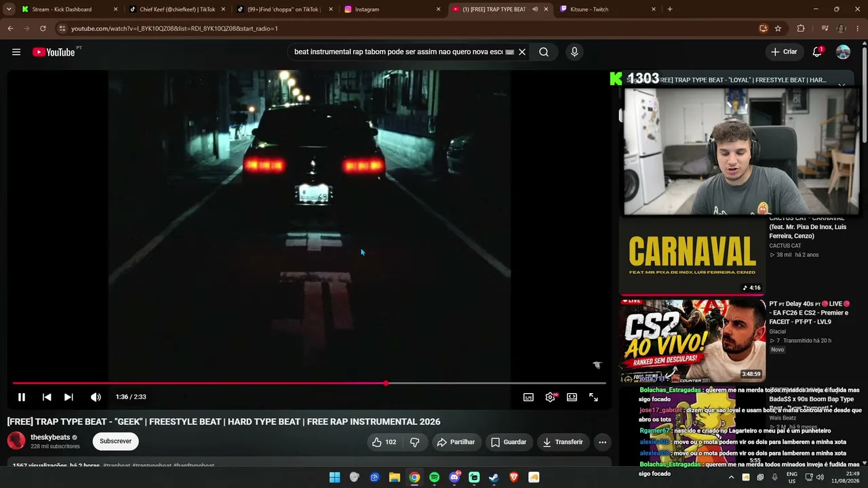Open a new browser tab
This screenshot has height=488, width=868.
pyautogui.click(x=670, y=9)
